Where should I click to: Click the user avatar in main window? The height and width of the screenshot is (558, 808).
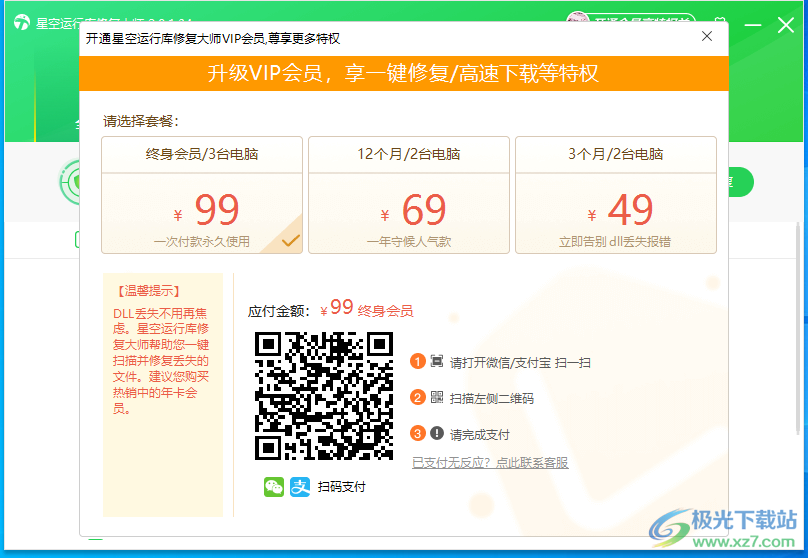coord(578,23)
